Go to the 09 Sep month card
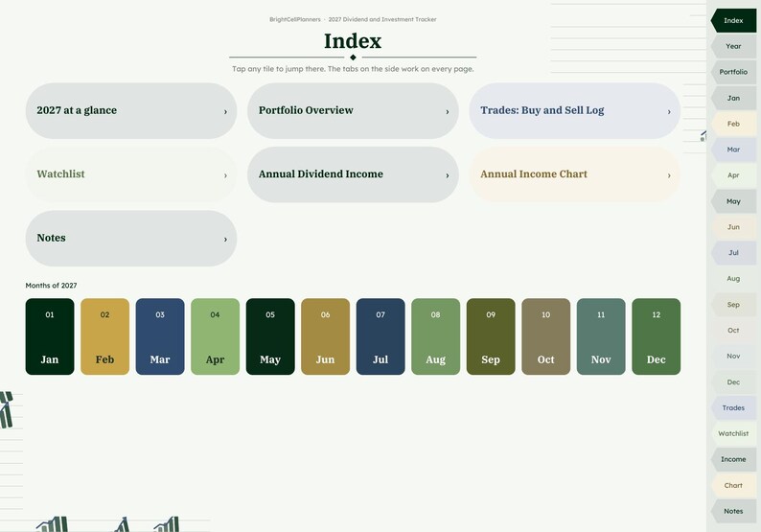The width and height of the screenshot is (761, 532). pyautogui.click(x=491, y=336)
